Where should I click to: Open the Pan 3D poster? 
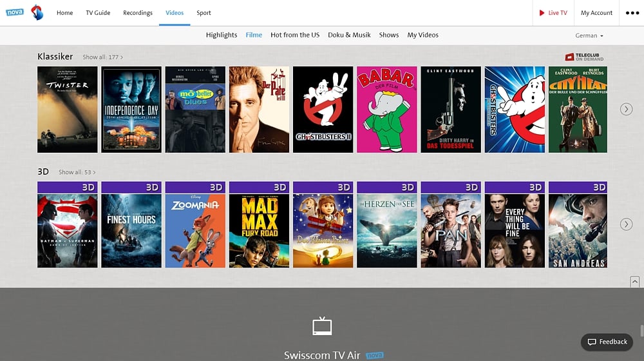451,224
